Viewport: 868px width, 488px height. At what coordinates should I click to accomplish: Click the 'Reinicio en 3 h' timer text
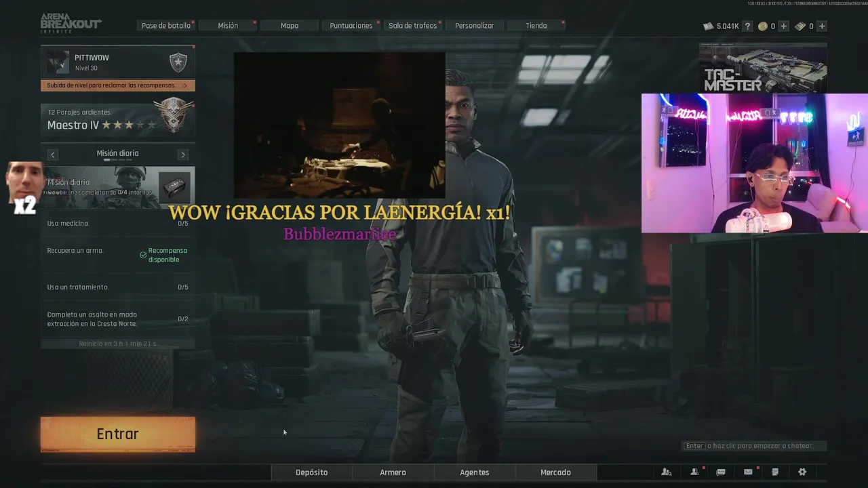[118, 344]
